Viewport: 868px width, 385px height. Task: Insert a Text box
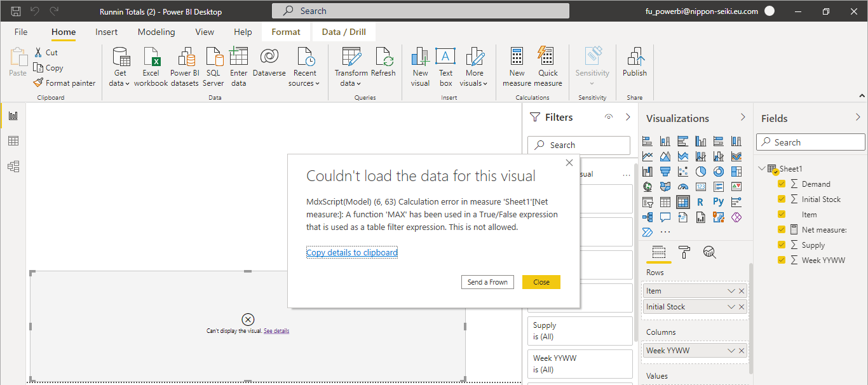446,67
